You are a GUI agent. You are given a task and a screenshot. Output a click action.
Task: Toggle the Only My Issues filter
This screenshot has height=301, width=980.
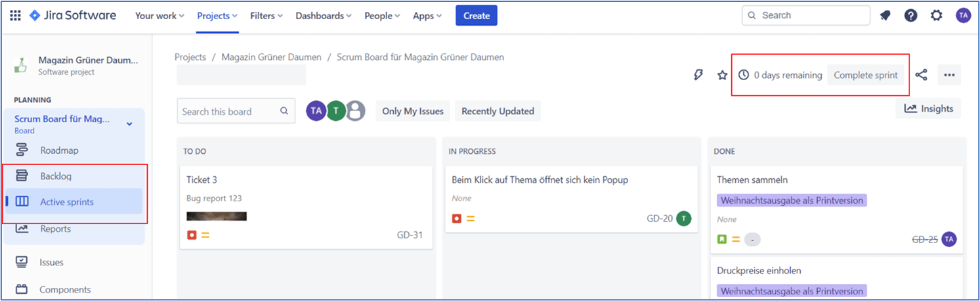(x=412, y=111)
